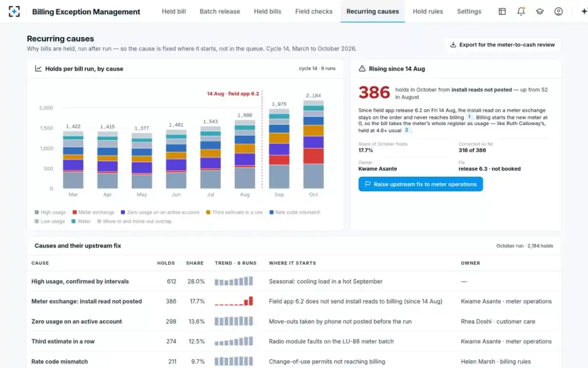588x368 pixels.
Task: Select the Zero usage on an active account row
Action: point(294,321)
